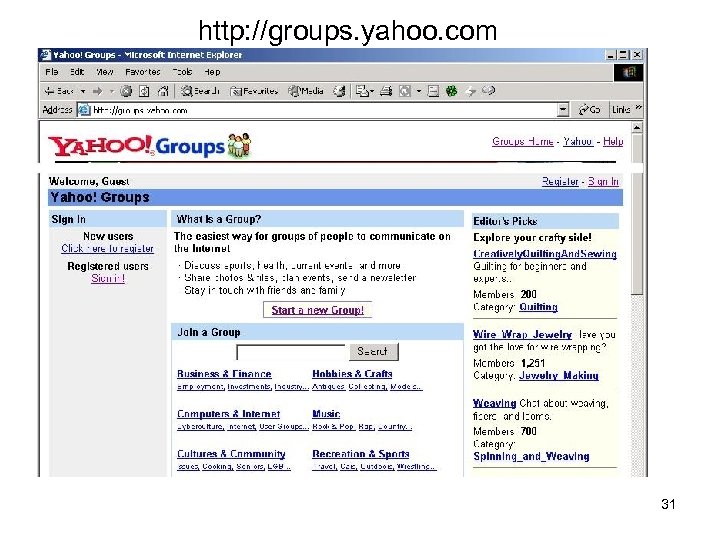Click the Edit page icon after Print

tap(405, 91)
